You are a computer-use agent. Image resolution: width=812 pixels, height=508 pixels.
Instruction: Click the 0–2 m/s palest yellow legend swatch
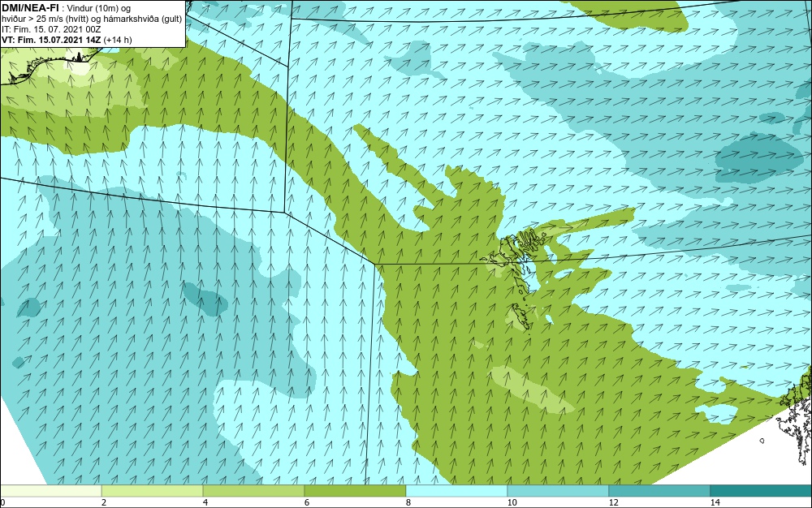pos(50,490)
